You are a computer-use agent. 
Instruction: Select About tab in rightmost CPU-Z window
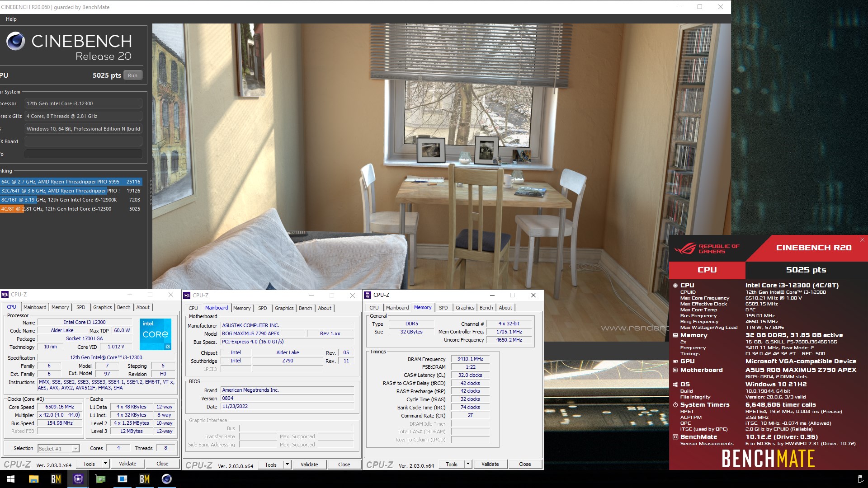coord(505,308)
